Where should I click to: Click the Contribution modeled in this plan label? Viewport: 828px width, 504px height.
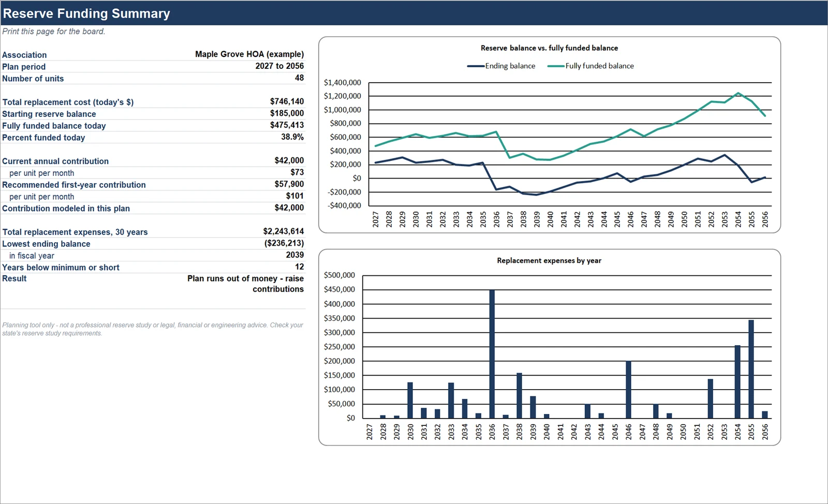[x=66, y=209]
